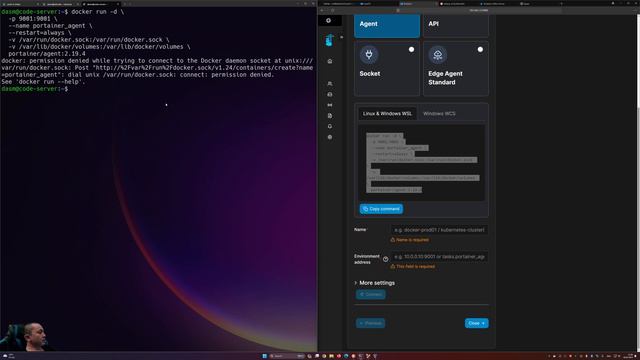Open the Authentication logs sidebar icon

[x=330, y=116]
